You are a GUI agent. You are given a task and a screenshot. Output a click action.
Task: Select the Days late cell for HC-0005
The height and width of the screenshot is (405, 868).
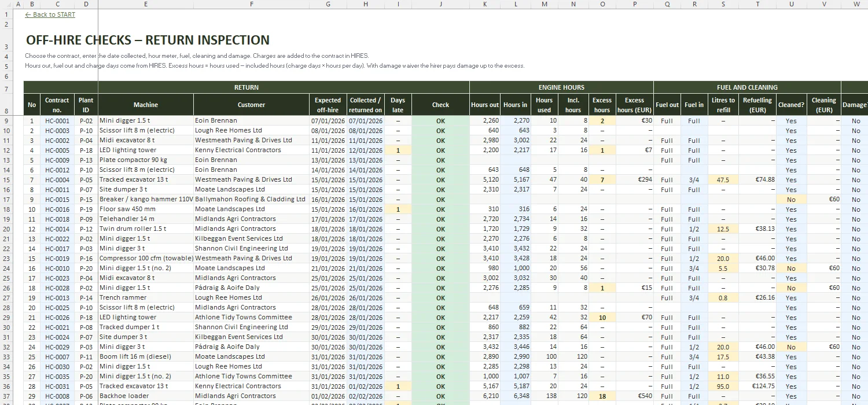tap(398, 150)
